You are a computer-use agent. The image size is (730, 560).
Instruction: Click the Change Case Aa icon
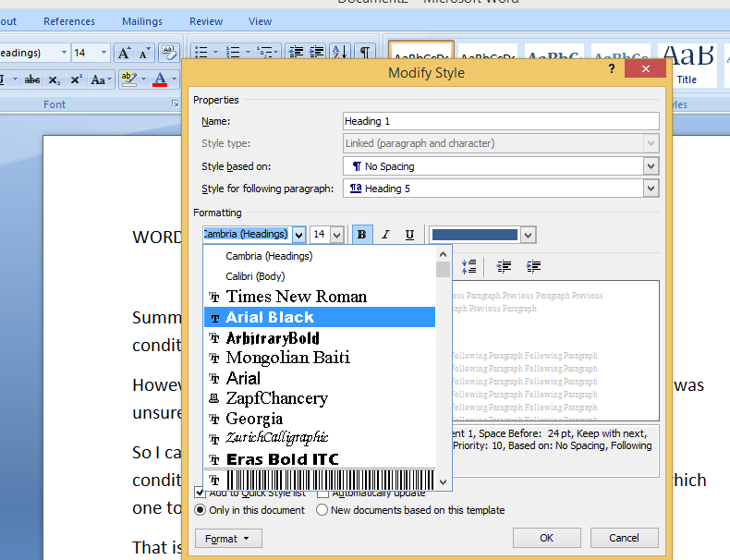pos(98,79)
